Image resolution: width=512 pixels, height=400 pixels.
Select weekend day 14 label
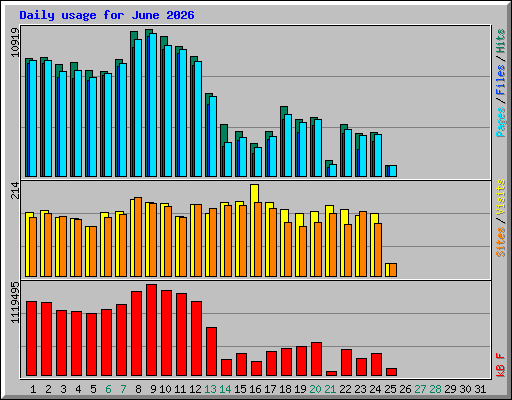[225, 389]
